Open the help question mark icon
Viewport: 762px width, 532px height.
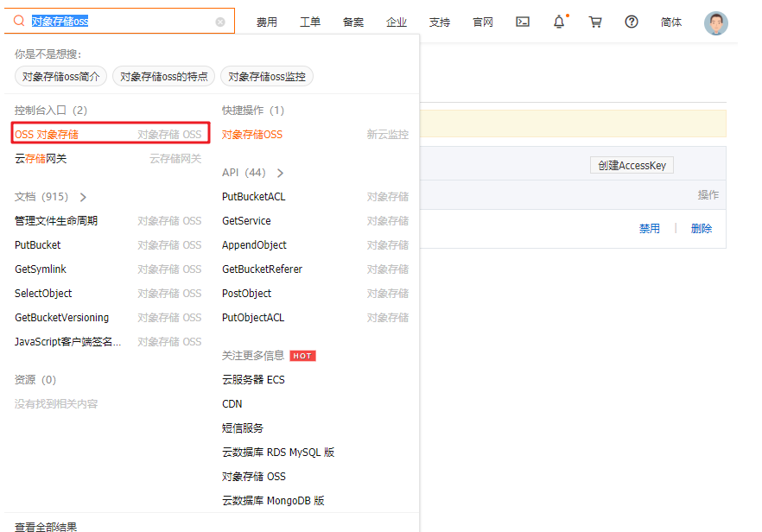point(632,22)
